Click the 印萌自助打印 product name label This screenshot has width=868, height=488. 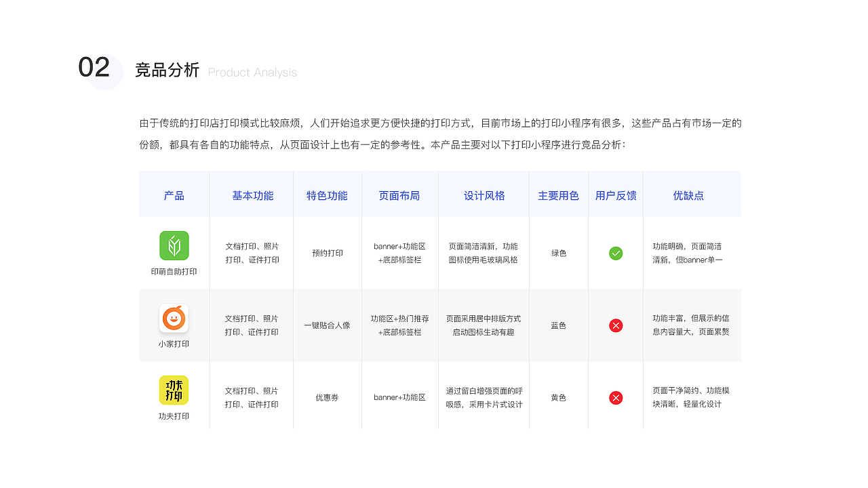(x=174, y=271)
